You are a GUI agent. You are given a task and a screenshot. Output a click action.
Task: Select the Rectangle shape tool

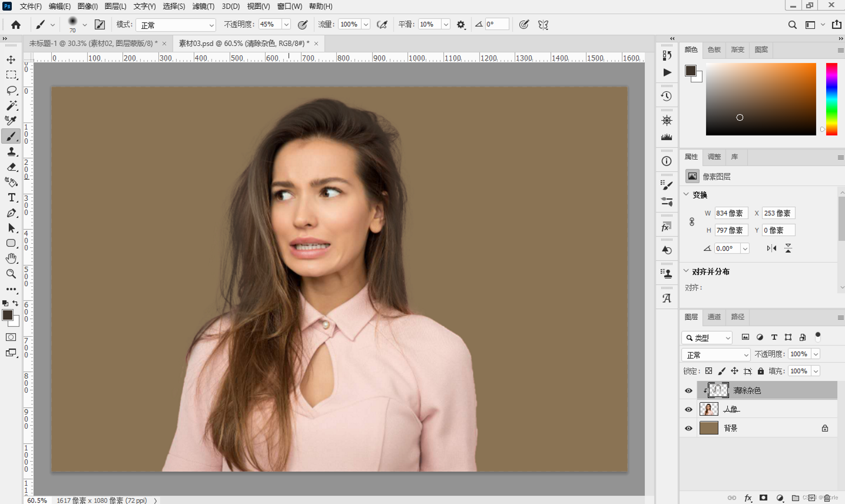11,244
